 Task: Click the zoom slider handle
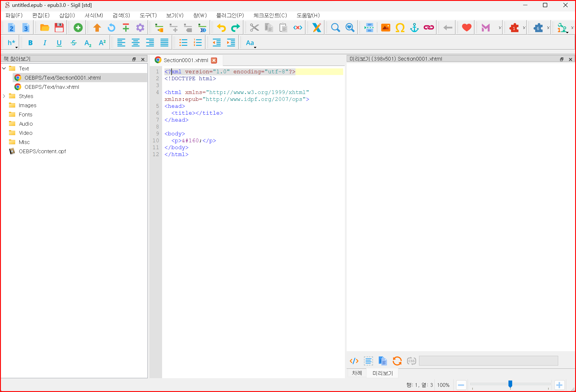point(510,384)
